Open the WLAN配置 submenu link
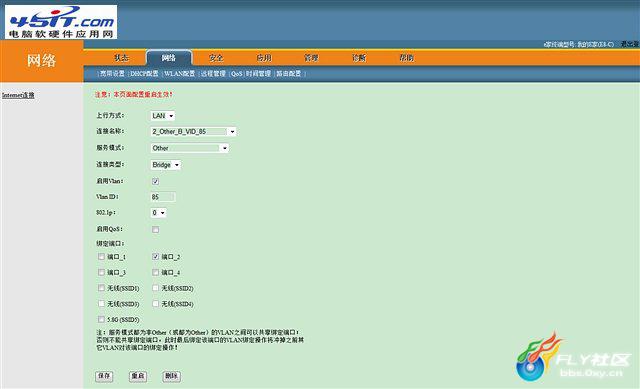Viewport: 640px width, 389px height. [180, 73]
